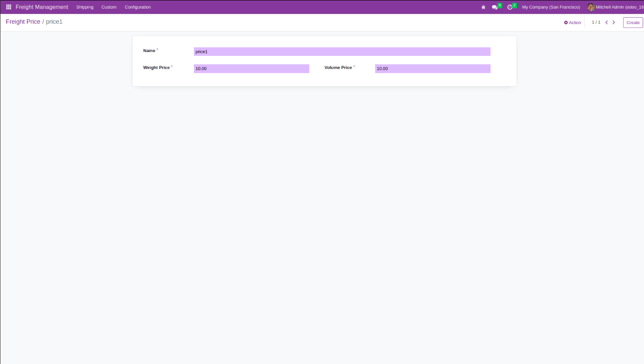The image size is (644, 364).
Task: Click Volume Price help question mark
Action: coord(354,66)
